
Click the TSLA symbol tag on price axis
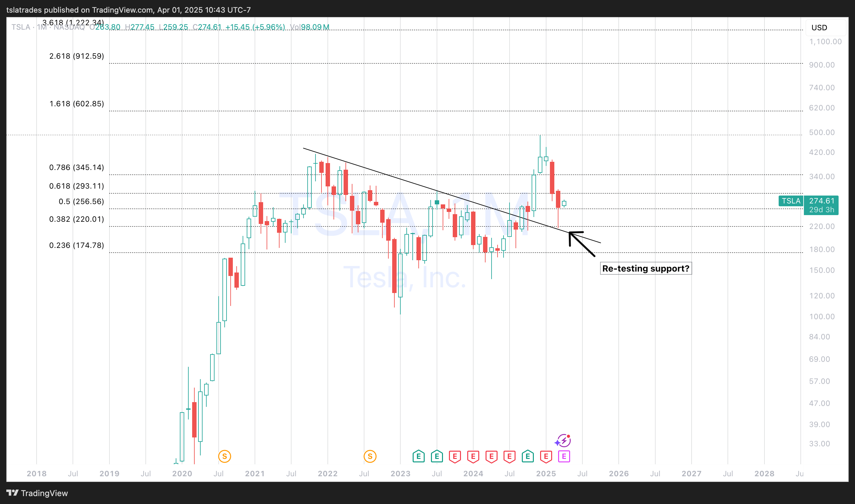tap(791, 201)
